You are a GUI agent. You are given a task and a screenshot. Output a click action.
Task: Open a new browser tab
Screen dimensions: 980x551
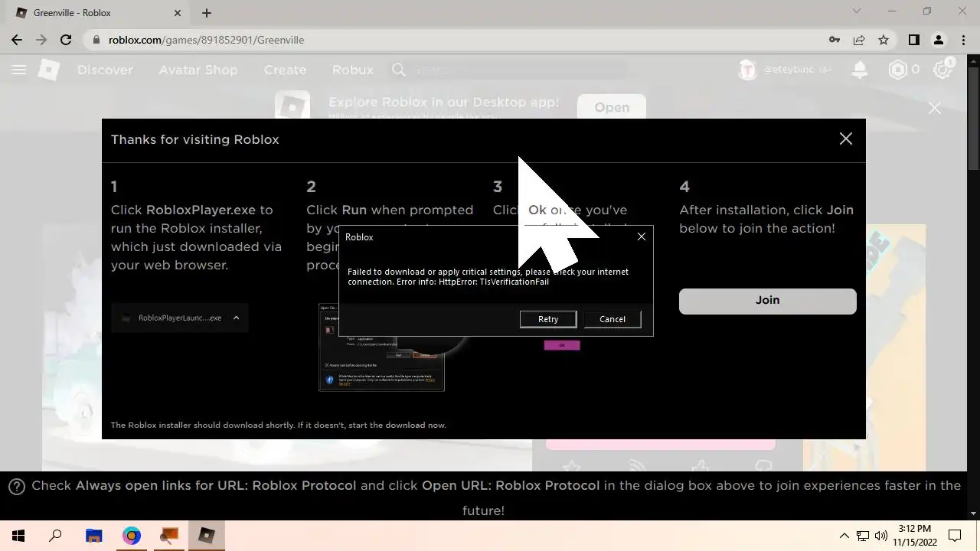pyautogui.click(x=207, y=13)
